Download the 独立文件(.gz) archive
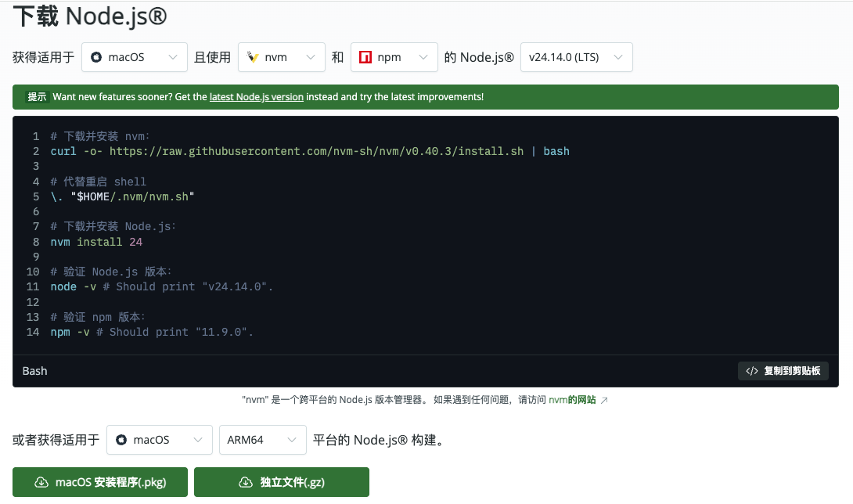Image resolution: width=853 pixels, height=504 pixels. (x=281, y=482)
